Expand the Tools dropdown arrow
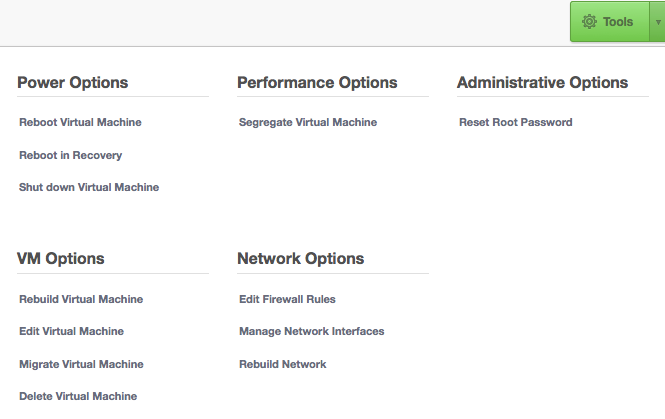 point(658,21)
